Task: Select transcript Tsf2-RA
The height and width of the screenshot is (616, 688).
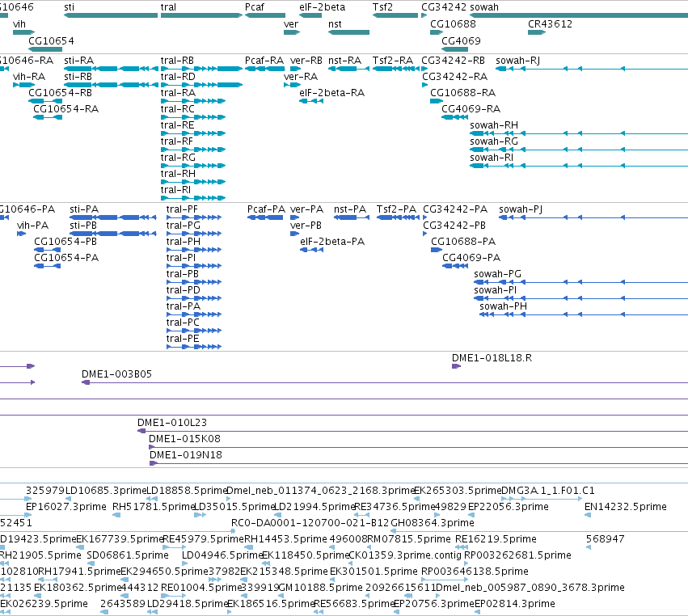Action: 395,69
